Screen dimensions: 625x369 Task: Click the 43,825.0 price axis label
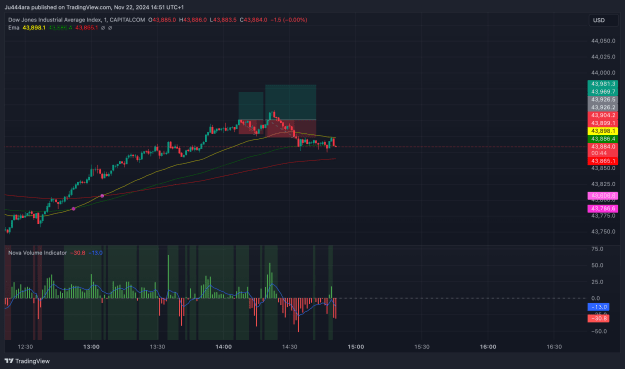point(603,184)
